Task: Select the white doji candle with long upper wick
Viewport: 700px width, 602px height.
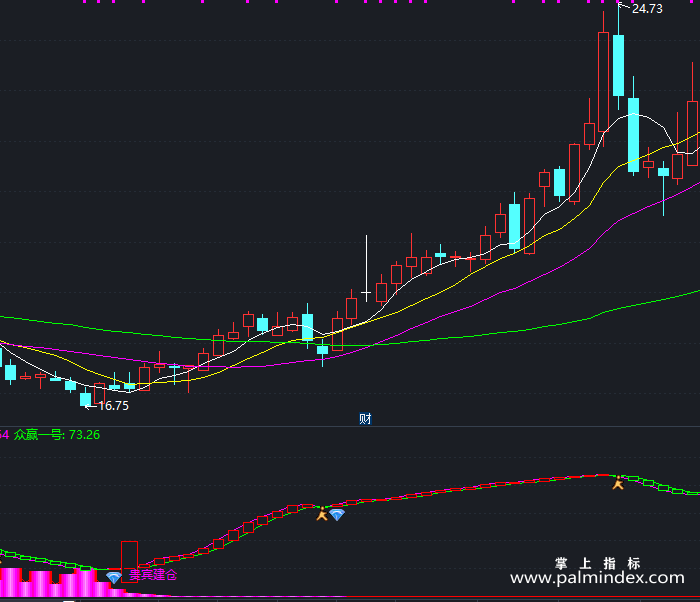Action: (x=367, y=269)
